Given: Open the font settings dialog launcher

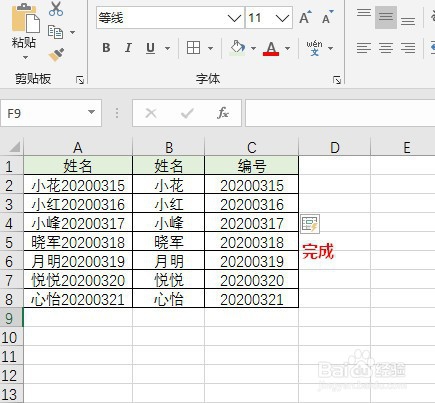Looking at the screenshot, I should (x=337, y=80).
